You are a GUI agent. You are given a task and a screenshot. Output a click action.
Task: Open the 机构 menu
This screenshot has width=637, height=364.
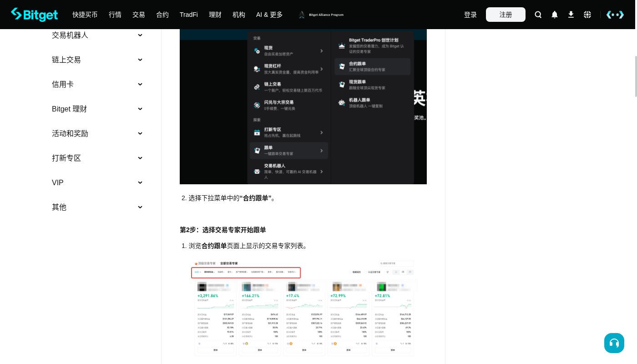tap(239, 15)
